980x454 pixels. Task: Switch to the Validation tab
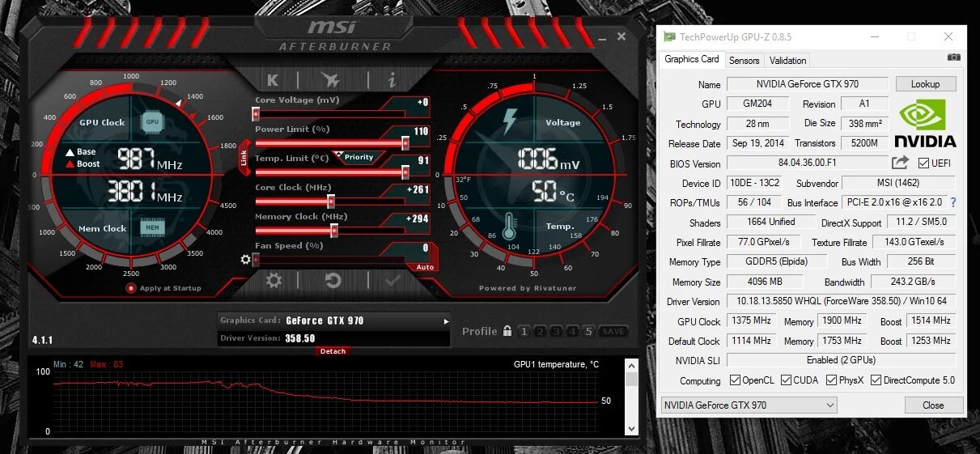[x=787, y=61]
